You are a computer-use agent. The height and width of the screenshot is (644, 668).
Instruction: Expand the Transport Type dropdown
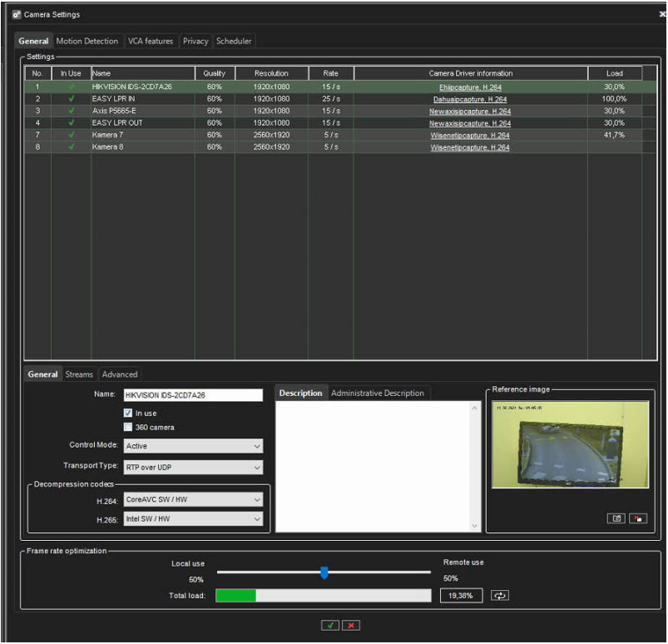tap(193, 467)
